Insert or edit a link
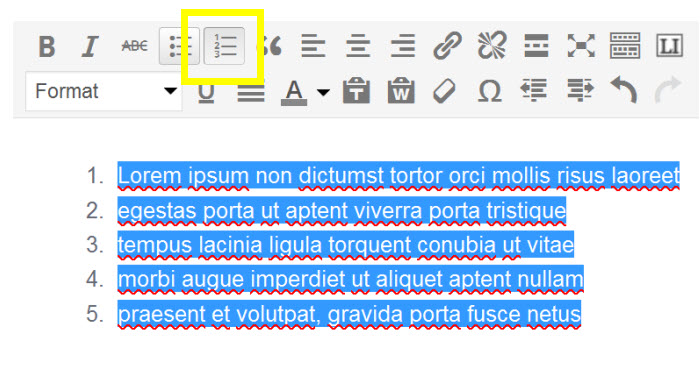Viewport: 700px width, 373px height. tap(447, 46)
